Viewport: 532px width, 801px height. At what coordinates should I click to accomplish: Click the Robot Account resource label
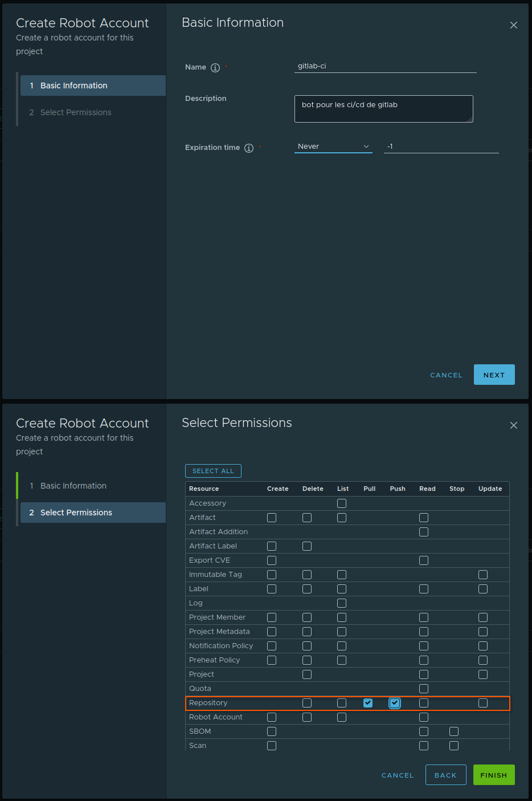[x=216, y=717]
